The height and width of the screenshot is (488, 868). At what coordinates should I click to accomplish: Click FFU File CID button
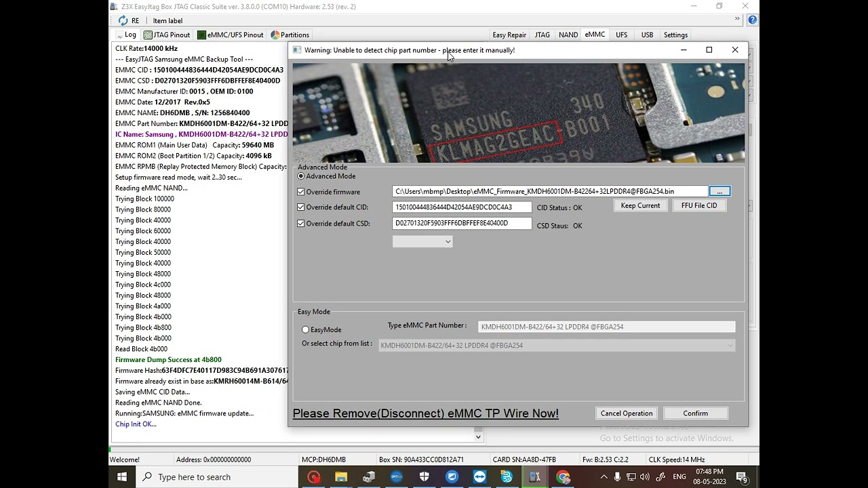pyautogui.click(x=699, y=206)
